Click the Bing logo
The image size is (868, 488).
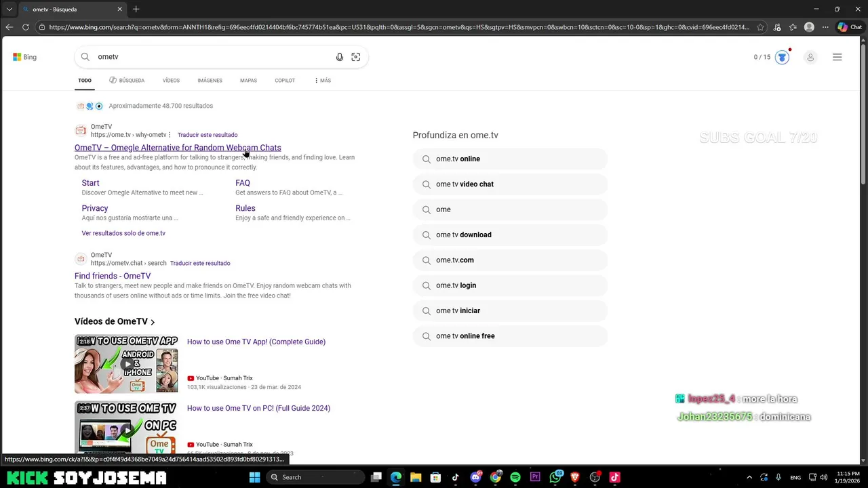point(25,57)
